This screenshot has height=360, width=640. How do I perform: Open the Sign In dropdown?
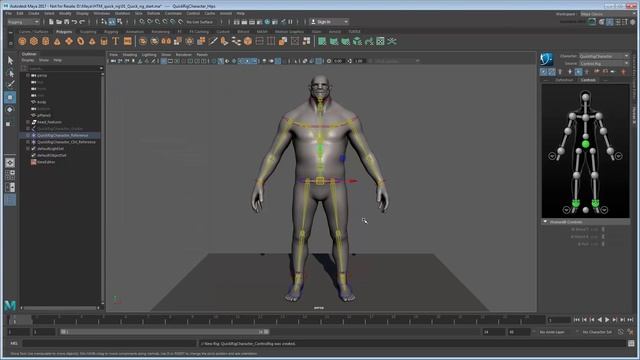(329, 22)
